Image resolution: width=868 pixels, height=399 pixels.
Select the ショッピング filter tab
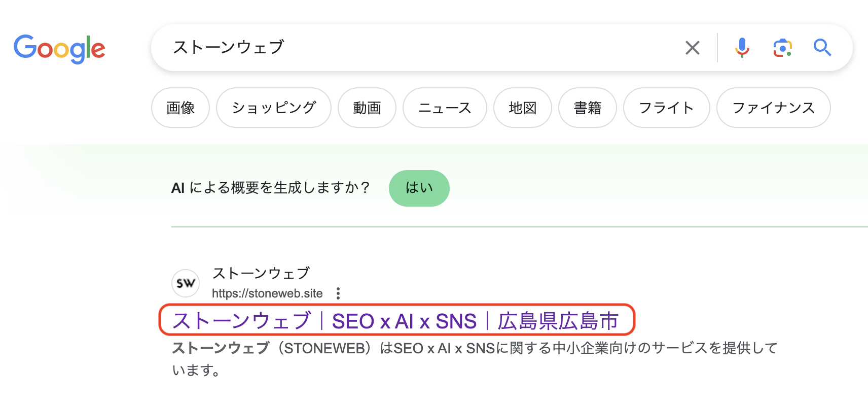274,108
